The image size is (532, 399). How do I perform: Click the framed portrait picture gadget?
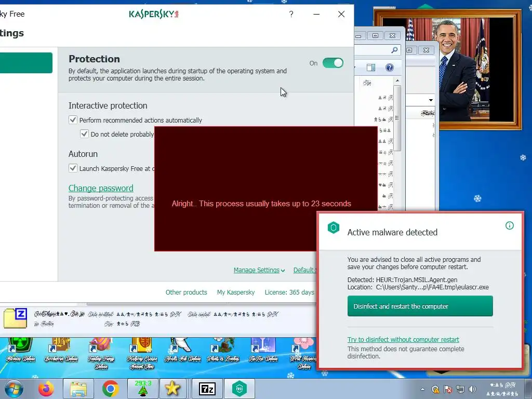tap(447, 70)
